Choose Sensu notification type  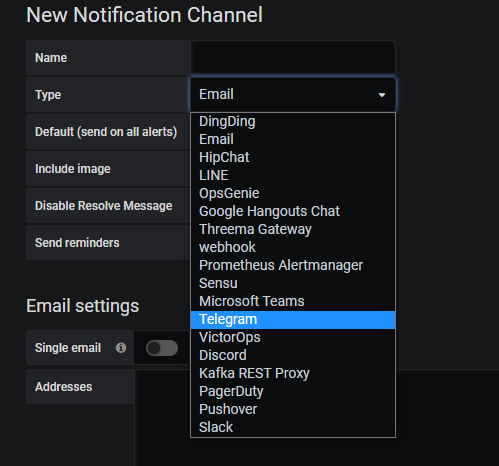point(293,283)
